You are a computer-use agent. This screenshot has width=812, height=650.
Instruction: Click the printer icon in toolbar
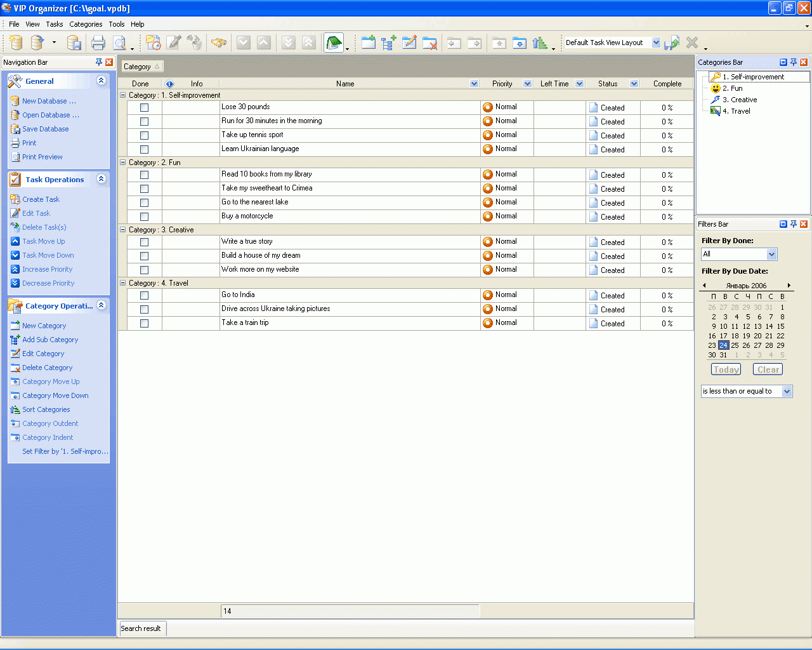click(98, 43)
